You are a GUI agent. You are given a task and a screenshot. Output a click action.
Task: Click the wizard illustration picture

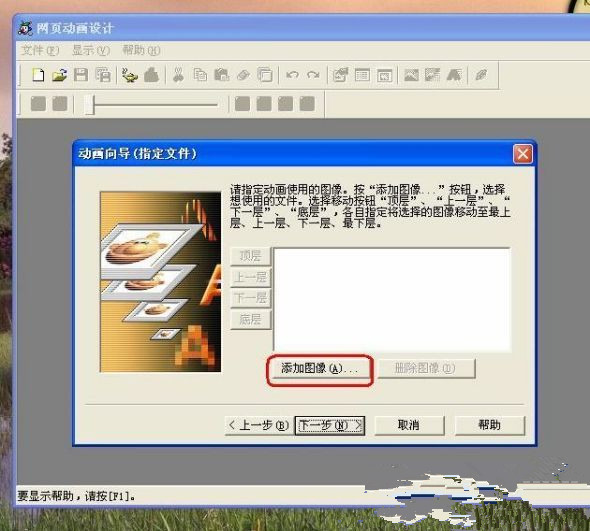[160, 282]
